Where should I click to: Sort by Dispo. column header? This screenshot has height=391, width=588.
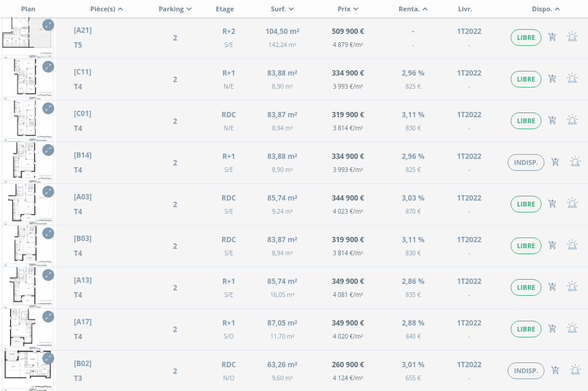click(x=546, y=9)
